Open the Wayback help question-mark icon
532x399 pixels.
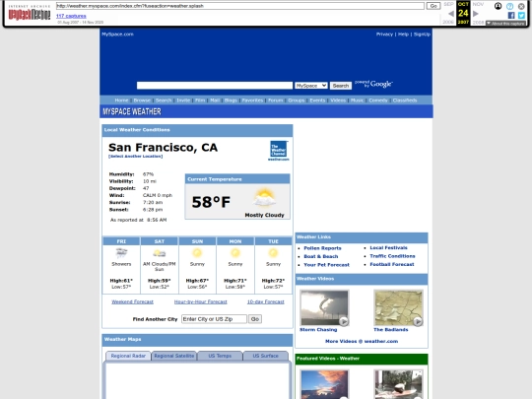(509, 6)
